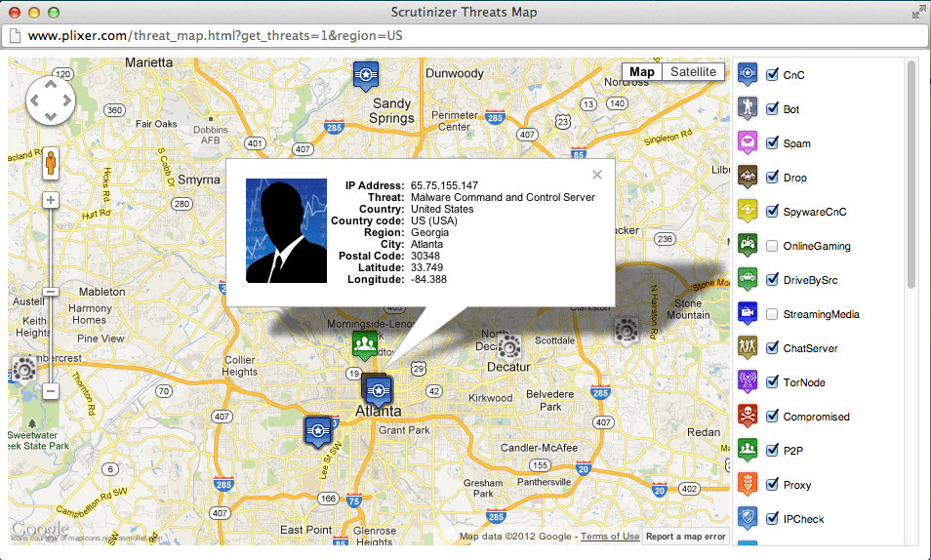
Task: Click the Drop legend icon
Action: click(748, 177)
